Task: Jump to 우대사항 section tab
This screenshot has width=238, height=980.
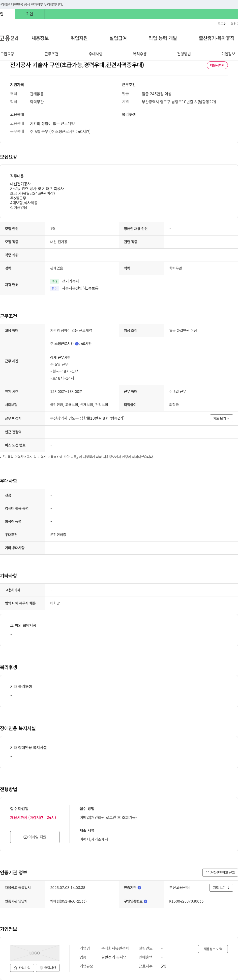Action: [95, 54]
